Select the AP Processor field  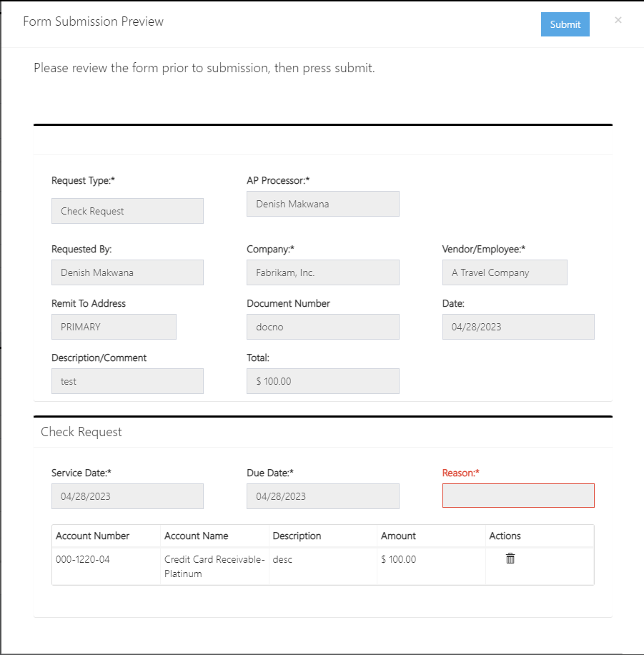(x=323, y=204)
